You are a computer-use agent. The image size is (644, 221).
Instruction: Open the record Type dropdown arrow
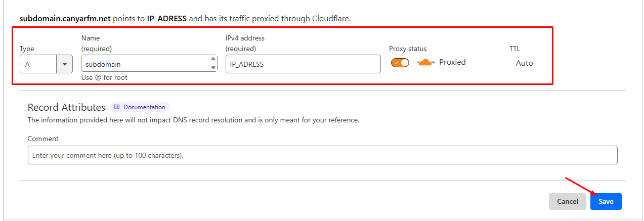coord(64,64)
